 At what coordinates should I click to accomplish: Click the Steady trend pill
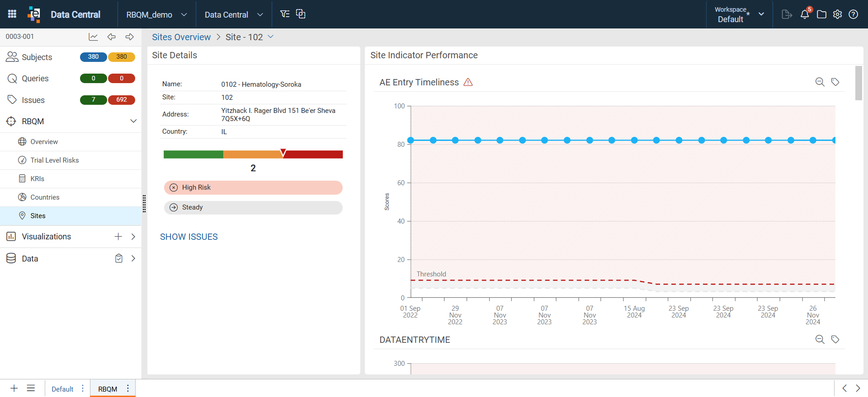253,207
